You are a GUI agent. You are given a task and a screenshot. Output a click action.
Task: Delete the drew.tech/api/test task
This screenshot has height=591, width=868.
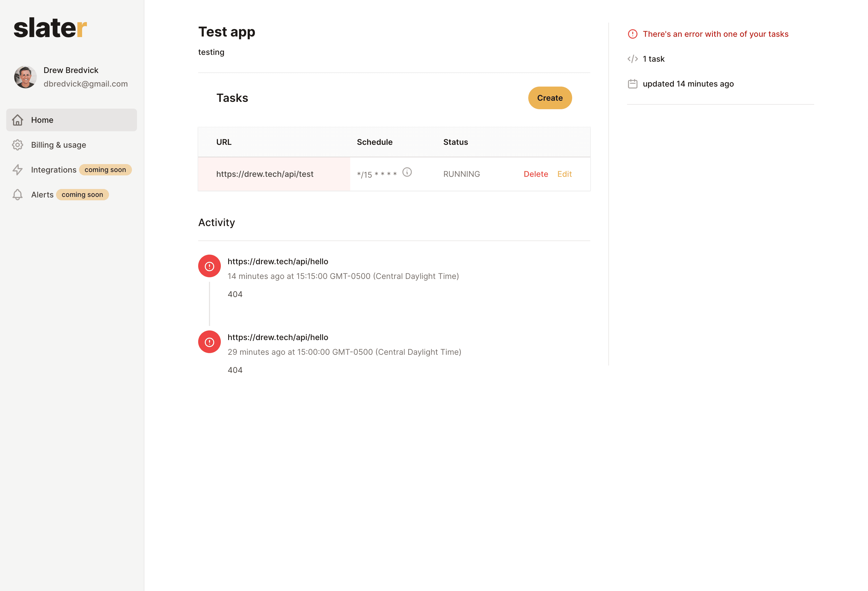(x=536, y=174)
